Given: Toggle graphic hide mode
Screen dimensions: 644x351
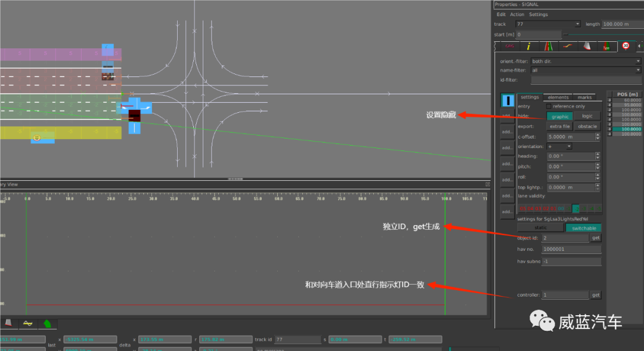Looking at the screenshot, I should point(559,116).
